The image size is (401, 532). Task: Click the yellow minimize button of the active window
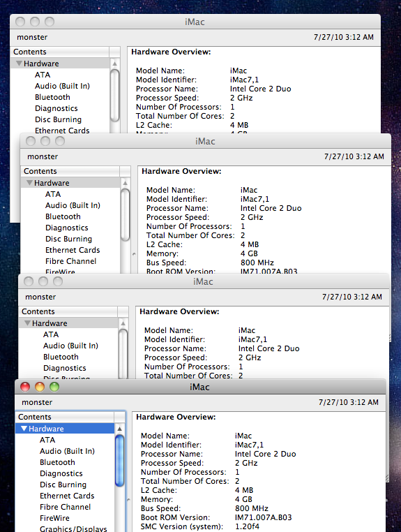tap(40, 387)
